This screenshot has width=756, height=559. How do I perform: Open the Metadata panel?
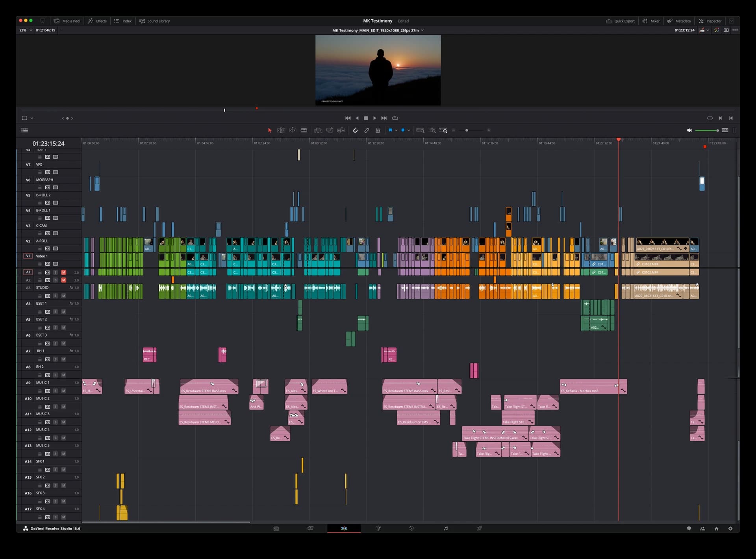(679, 21)
